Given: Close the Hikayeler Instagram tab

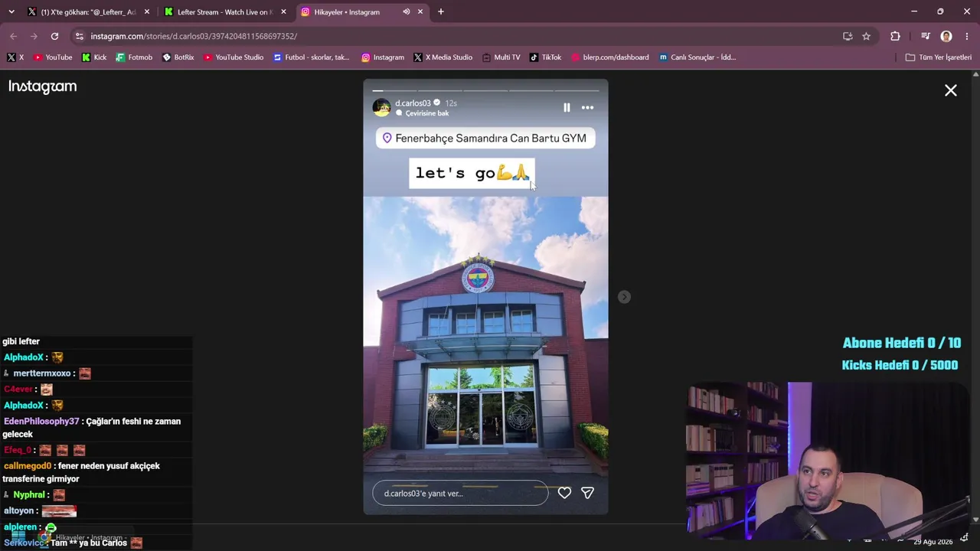Looking at the screenshot, I should tap(420, 11).
